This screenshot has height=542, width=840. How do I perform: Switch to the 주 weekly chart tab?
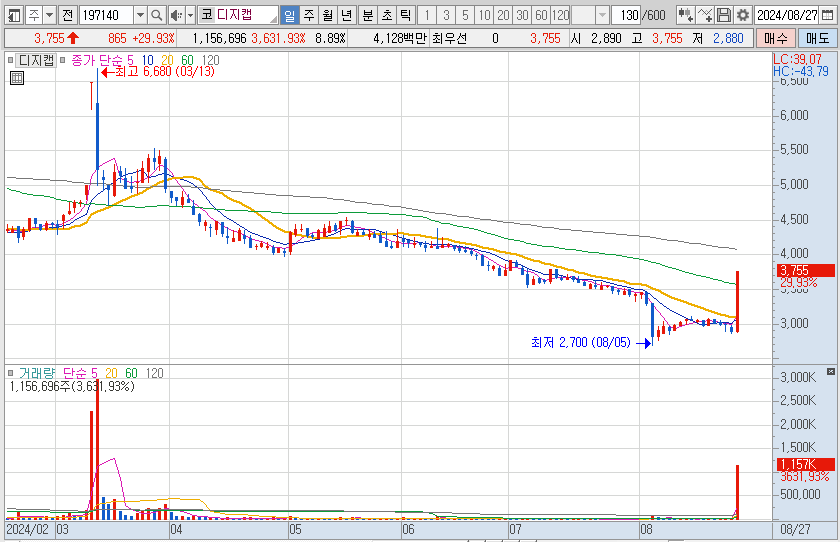(309, 15)
